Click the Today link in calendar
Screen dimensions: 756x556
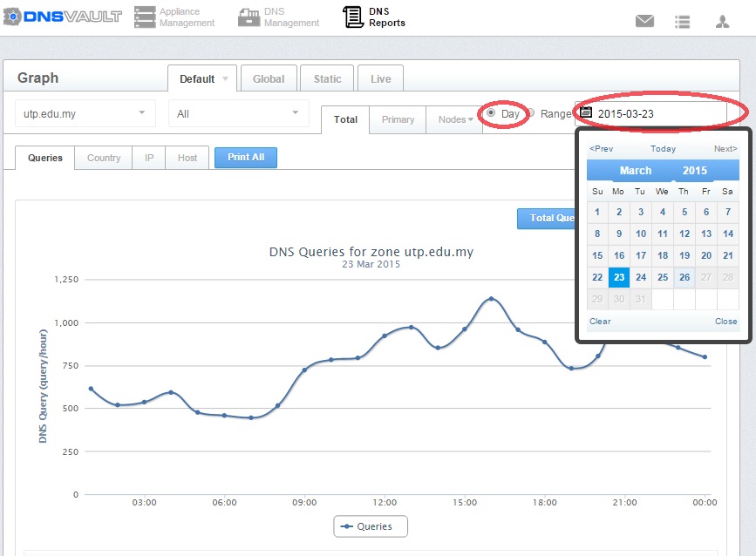(x=663, y=149)
